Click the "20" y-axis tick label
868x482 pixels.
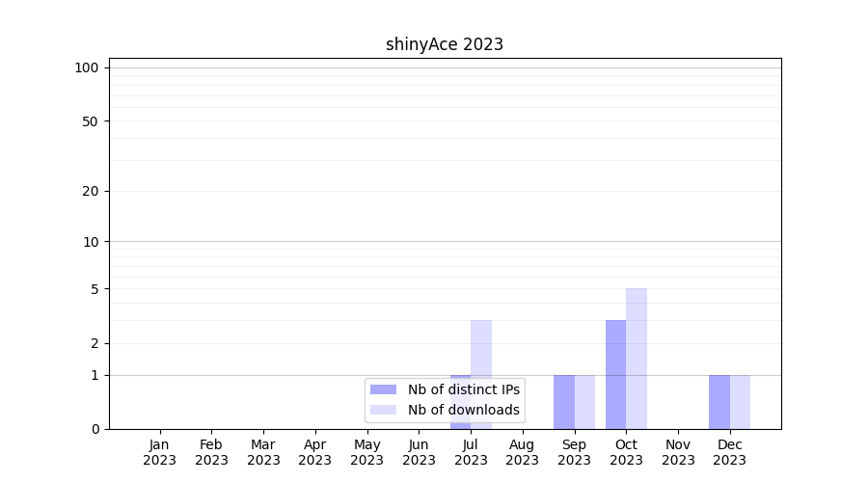91,191
